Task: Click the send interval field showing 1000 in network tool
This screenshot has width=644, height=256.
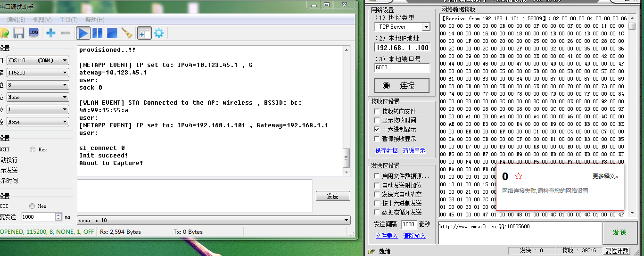Action: pyautogui.click(x=409, y=224)
